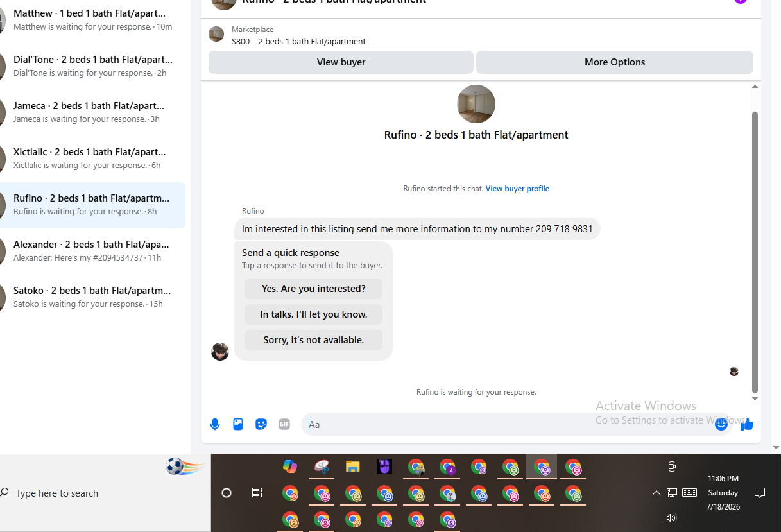Open Alexander's conversation
Viewport: 781px width, 532px height.
point(92,251)
